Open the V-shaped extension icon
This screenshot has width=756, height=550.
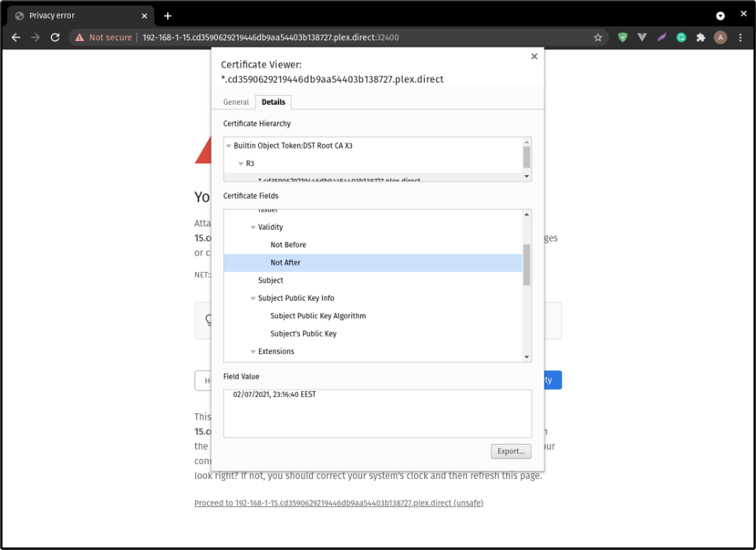click(642, 37)
